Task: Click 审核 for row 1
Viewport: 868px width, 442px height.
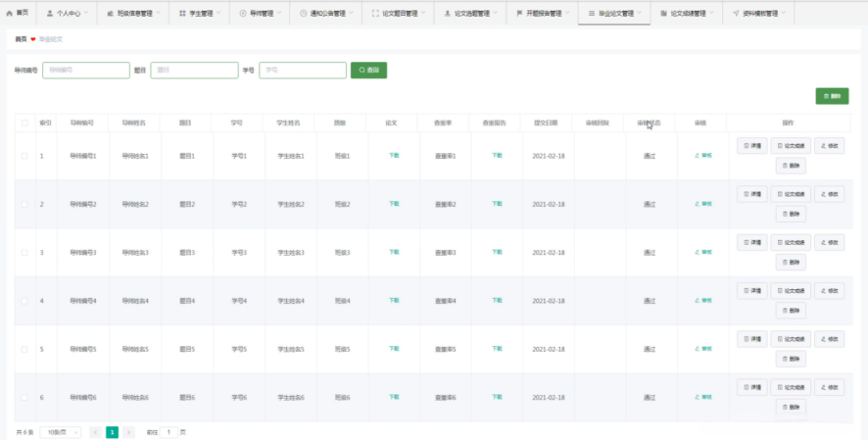Action: [703, 156]
